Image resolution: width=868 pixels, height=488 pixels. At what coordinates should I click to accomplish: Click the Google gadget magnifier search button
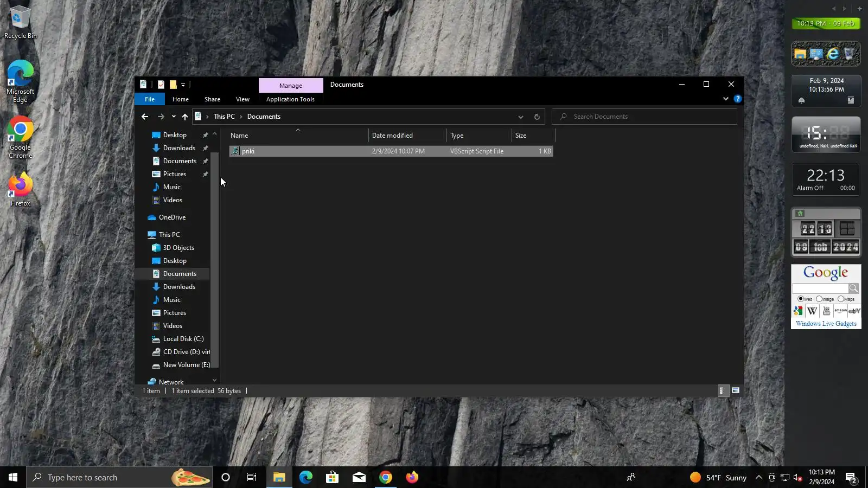[854, 288]
